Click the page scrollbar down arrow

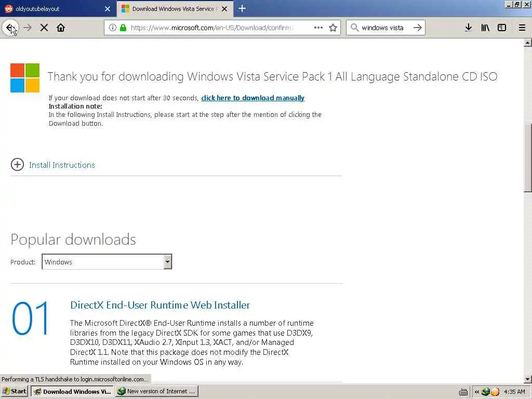pos(528,379)
